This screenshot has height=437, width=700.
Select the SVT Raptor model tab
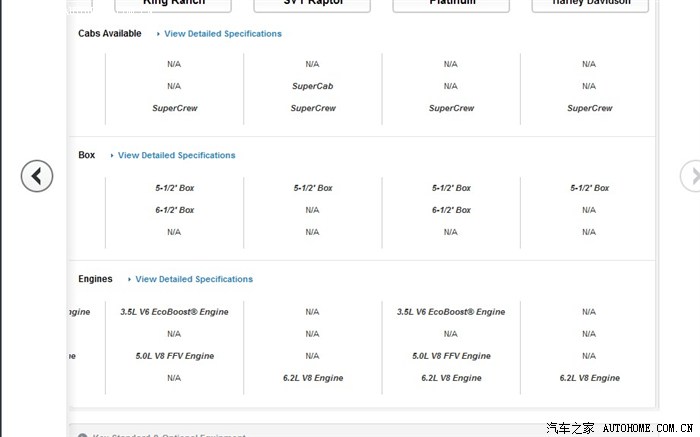312,4
